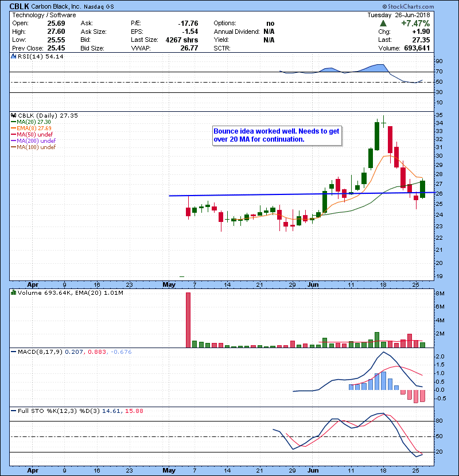459x476 pixels.
Task: Click the CBLK ticker symbol in header
Action: [x=20, y=6]
